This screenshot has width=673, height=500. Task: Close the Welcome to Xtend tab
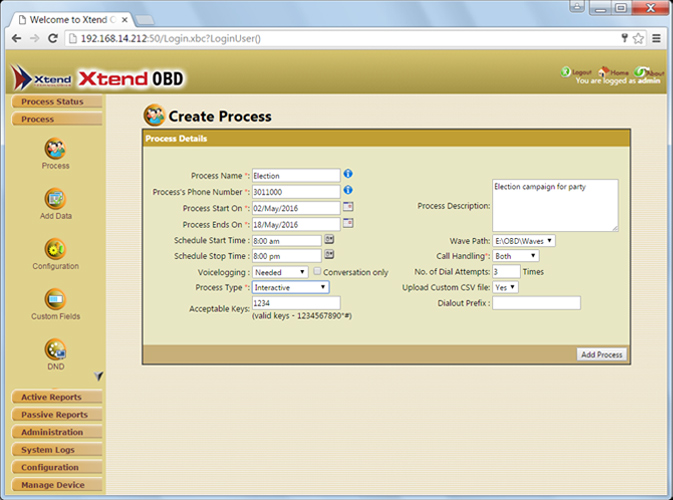point(124,20)
